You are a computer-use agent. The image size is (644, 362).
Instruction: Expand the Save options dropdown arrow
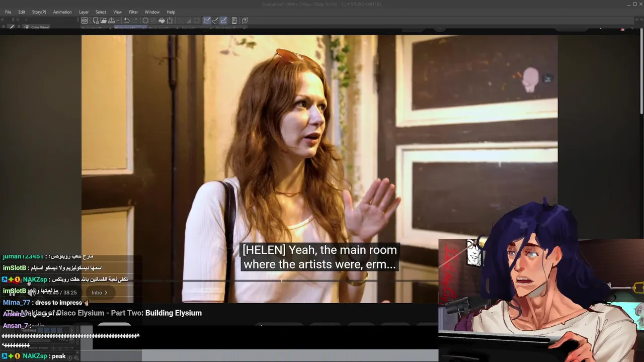(118, 21)
